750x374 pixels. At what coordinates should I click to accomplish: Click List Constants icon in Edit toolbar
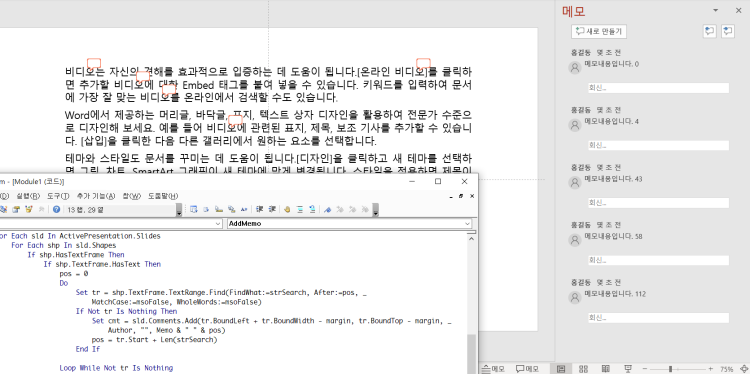pos(206,209)
